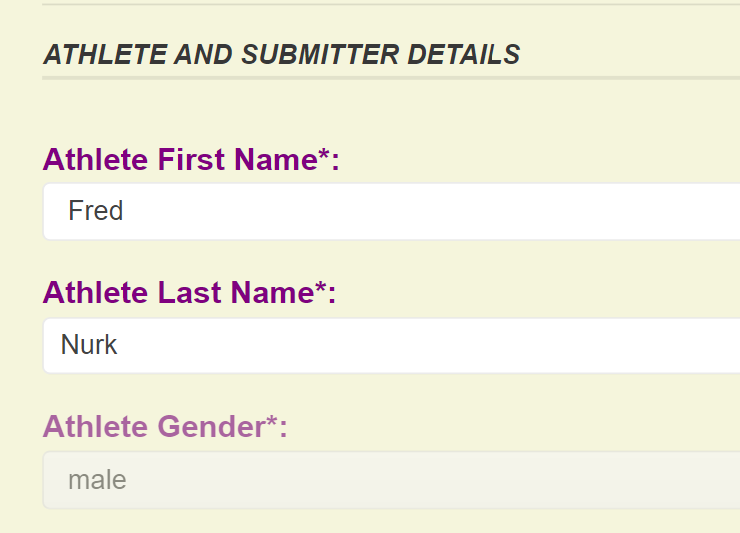Click the "Athlete and Submitter Details" heading

tap(281, 55)
